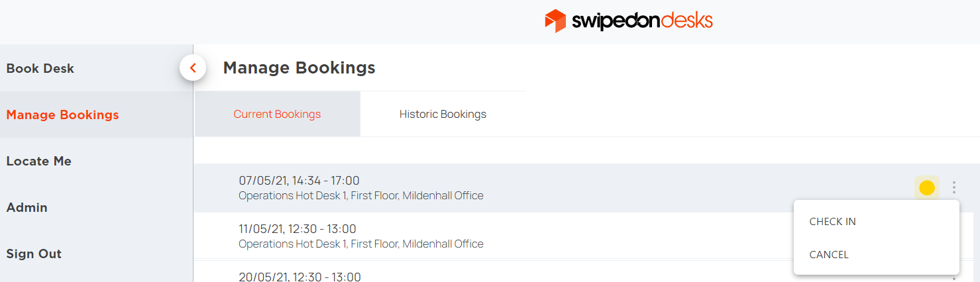Click the SwipedOn Desks orange cube logo
The image size is (980, 282).
[x=555, y=21]
